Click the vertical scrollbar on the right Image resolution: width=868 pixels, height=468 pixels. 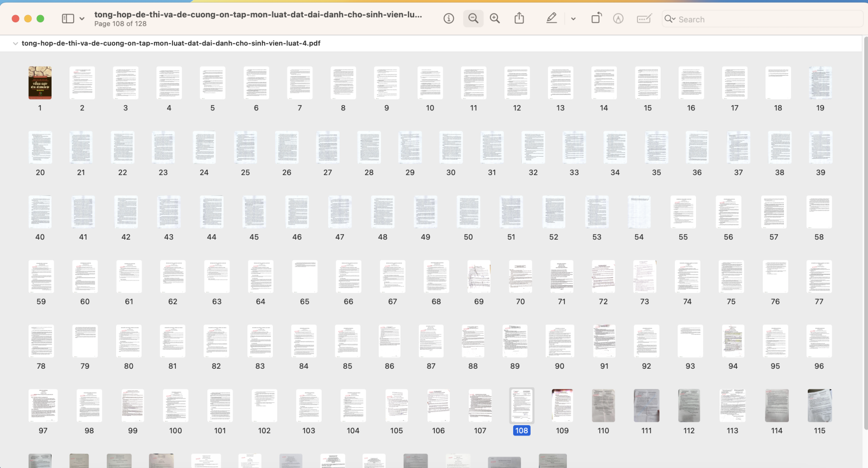coord(865,233)
